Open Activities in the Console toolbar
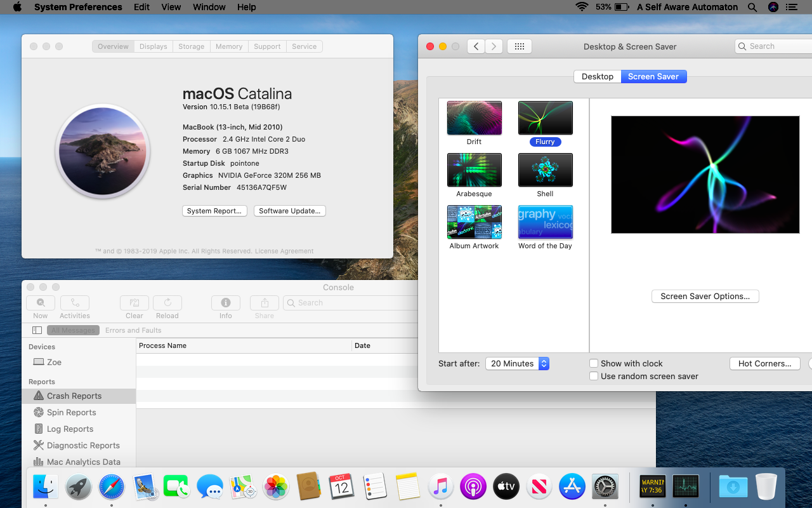 coord(75,303)
